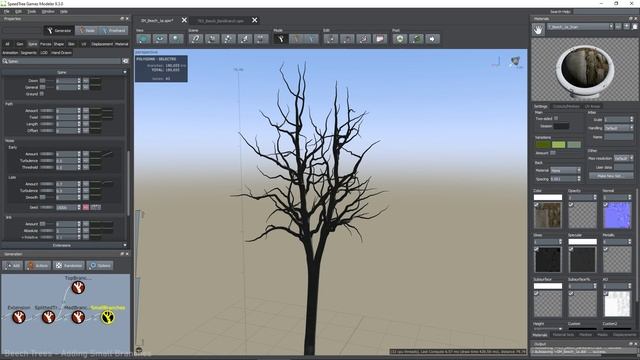The image size is (640, 360).
Task: Switch to the Hand Drawn property tab
Action: [x=61, y=53]
